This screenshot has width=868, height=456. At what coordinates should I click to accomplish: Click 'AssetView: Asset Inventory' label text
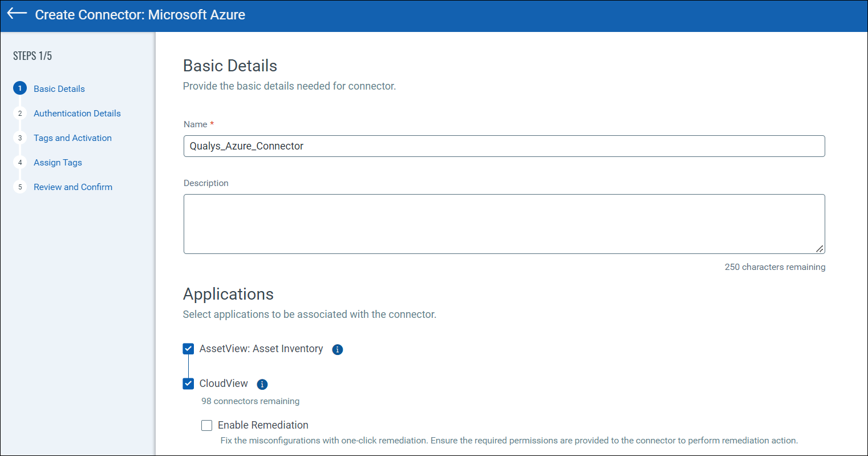tap(261, 349)
